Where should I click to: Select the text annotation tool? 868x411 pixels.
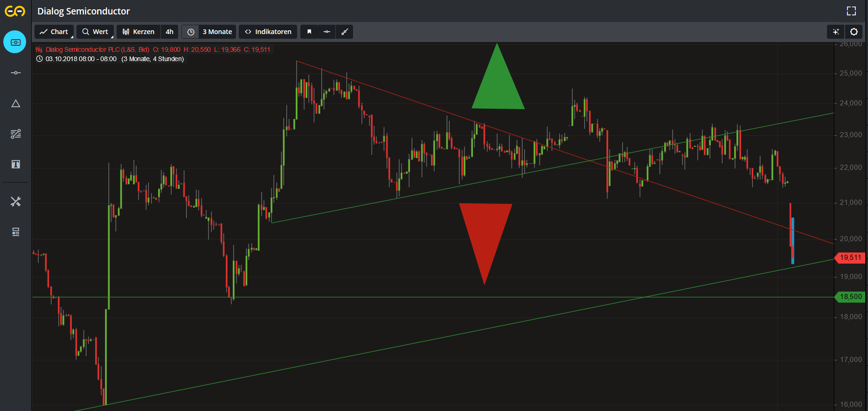15,164
